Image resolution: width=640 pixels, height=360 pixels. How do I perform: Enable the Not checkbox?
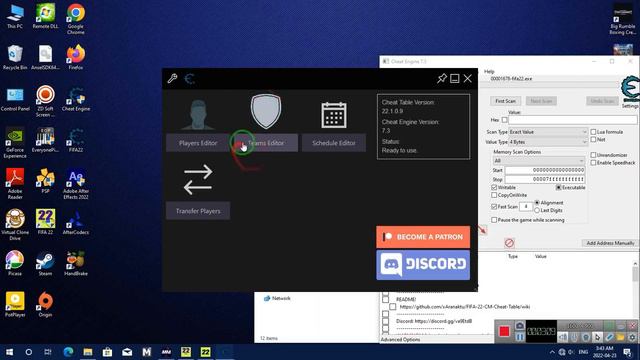(x=593, y=140)
